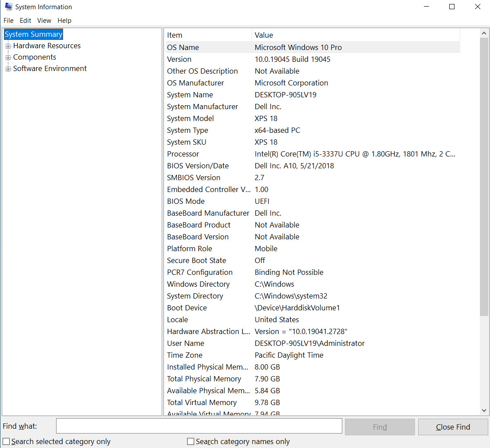Select the Locale row
490x448 pixels.
click(x=313, y=320)
